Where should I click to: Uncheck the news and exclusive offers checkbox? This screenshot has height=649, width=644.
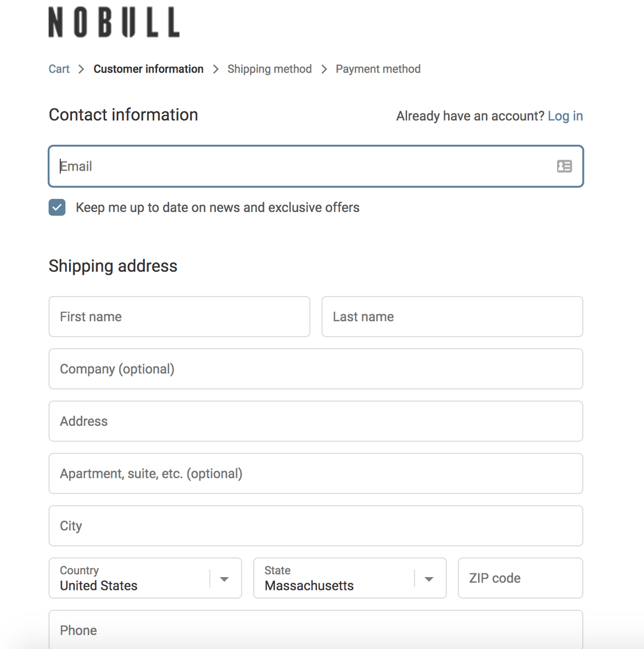[x=57, y=208]
